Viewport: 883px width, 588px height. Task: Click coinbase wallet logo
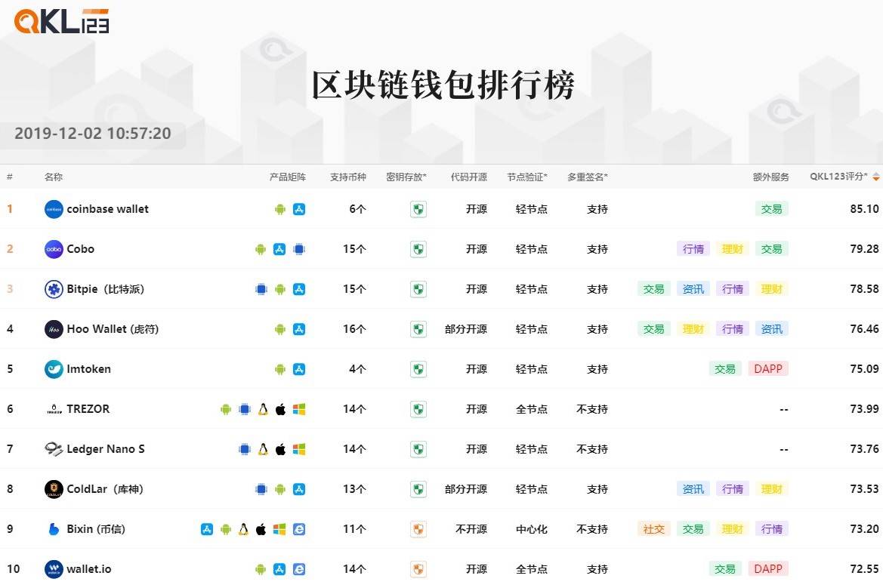click(54, 209)
